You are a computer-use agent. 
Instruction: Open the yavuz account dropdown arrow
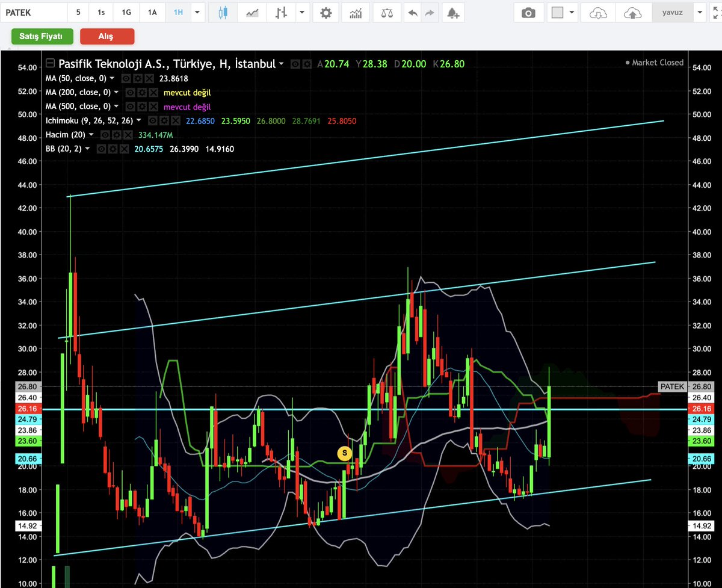699,13
